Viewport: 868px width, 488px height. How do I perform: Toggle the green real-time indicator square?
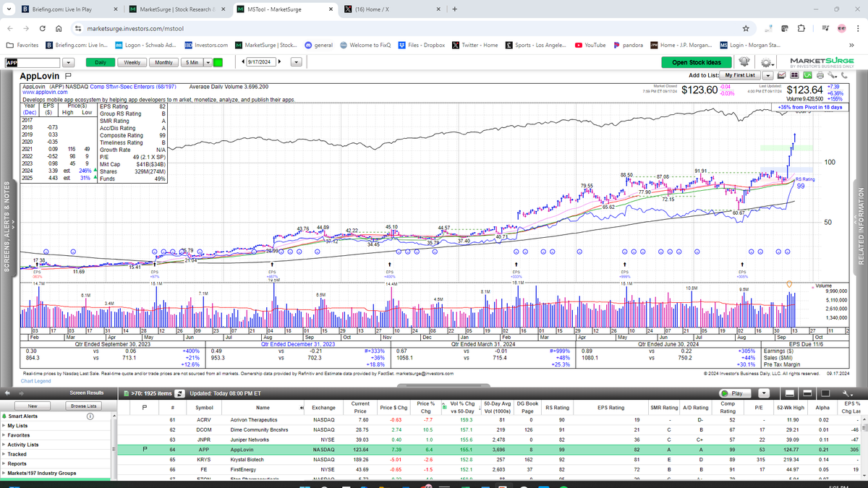[x=218, y=62]
